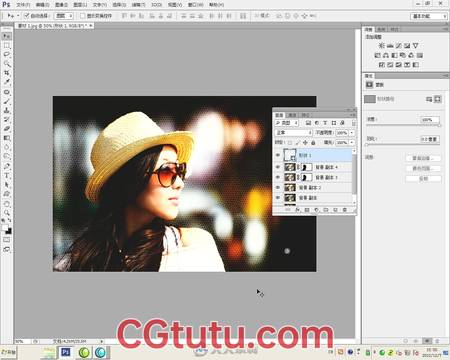450x360 pixels.
Task: Hide the top selected layer's eye
Action: pyautogui.click(x=278, y=155)
